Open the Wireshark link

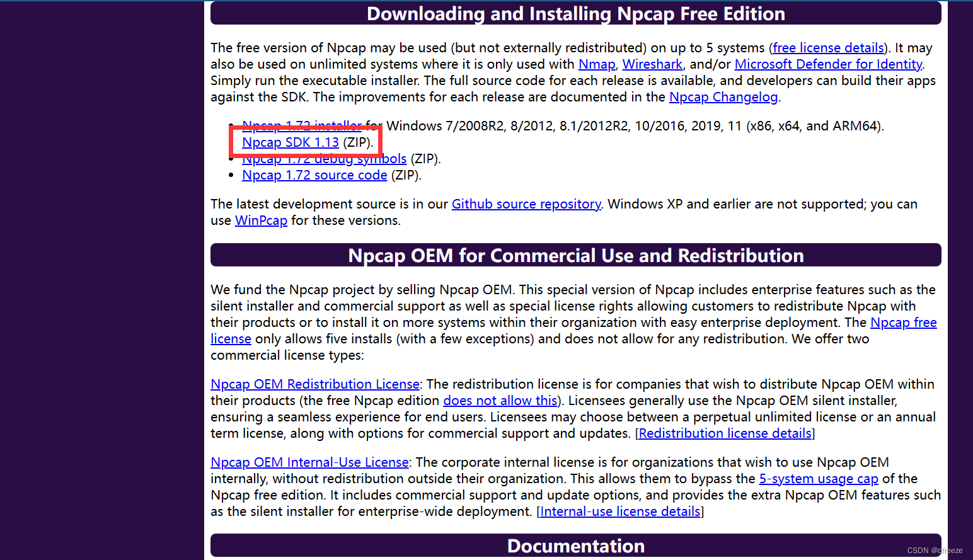coord(652,64)
